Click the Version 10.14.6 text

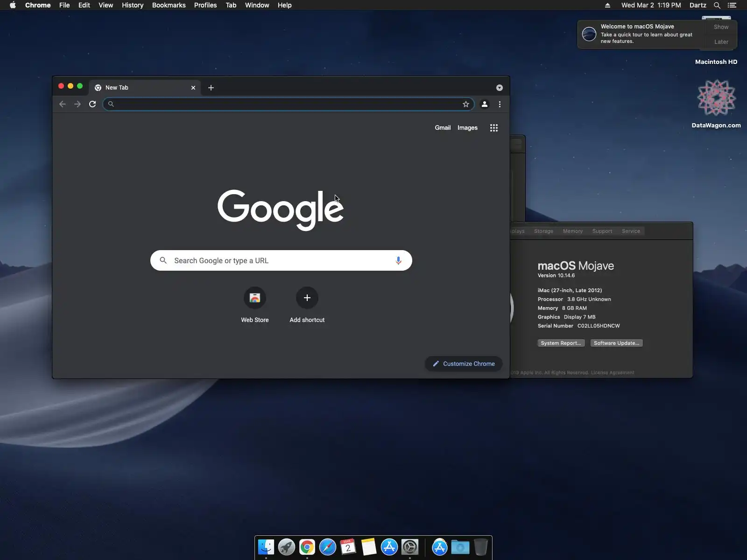coord(556,275)
